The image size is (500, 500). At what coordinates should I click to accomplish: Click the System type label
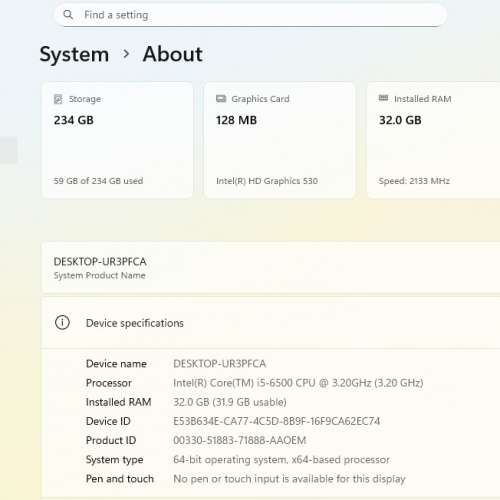tap(115, 460)
